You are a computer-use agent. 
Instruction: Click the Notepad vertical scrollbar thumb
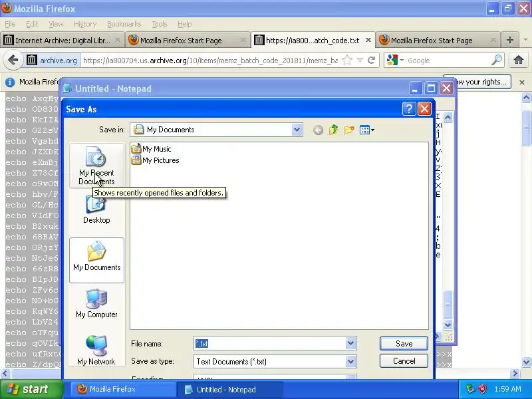(448, 305)
